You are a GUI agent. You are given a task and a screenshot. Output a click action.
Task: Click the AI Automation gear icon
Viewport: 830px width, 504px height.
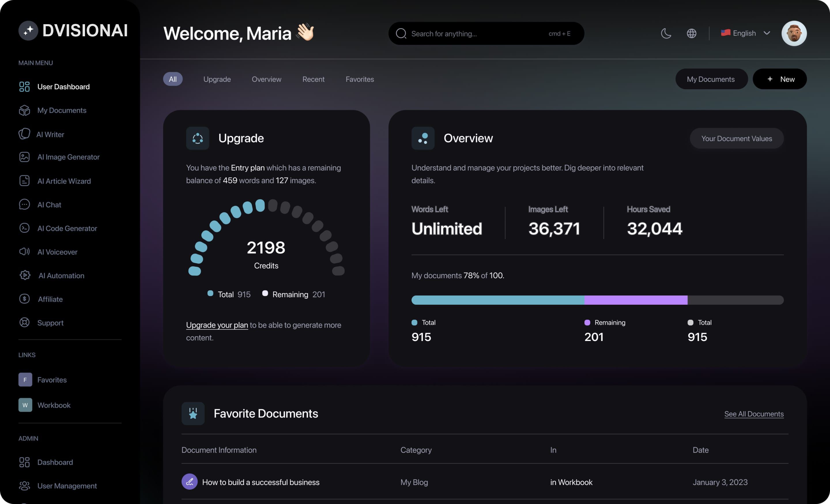[x=25, y=275]
